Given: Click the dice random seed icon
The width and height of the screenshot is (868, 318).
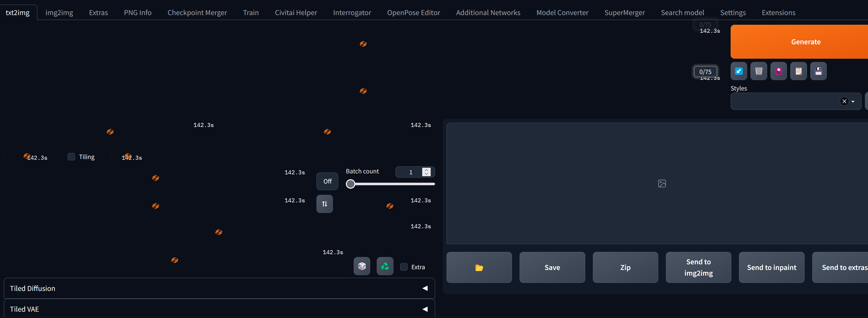Looking at the screenshot, I should (362, 266).
